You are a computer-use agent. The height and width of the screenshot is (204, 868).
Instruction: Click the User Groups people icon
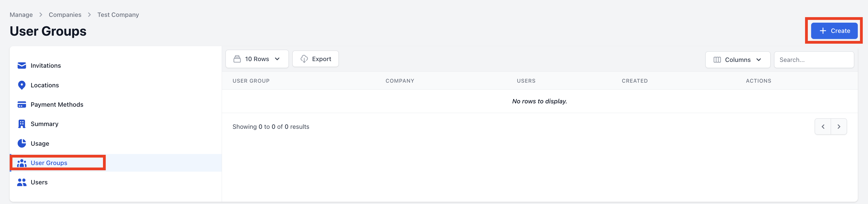click(22, 163)
